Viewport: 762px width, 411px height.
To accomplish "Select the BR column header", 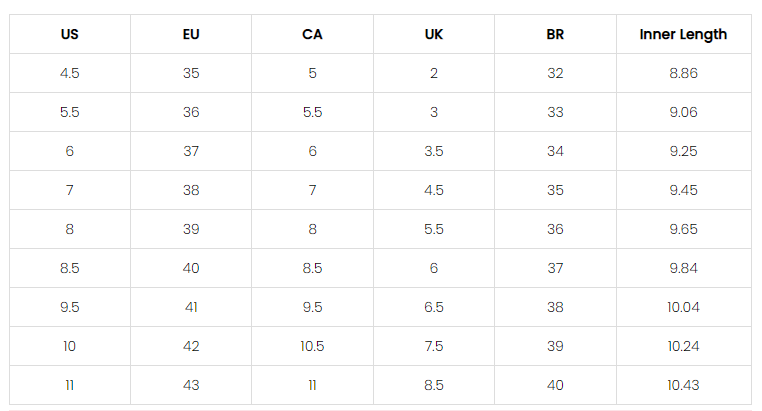I will [x=555, y=34].
